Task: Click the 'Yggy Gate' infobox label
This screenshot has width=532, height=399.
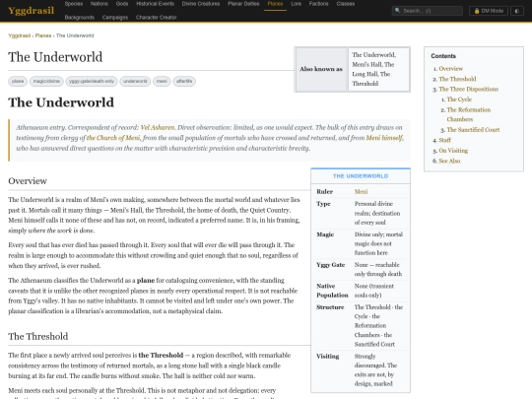Action: 330,265
